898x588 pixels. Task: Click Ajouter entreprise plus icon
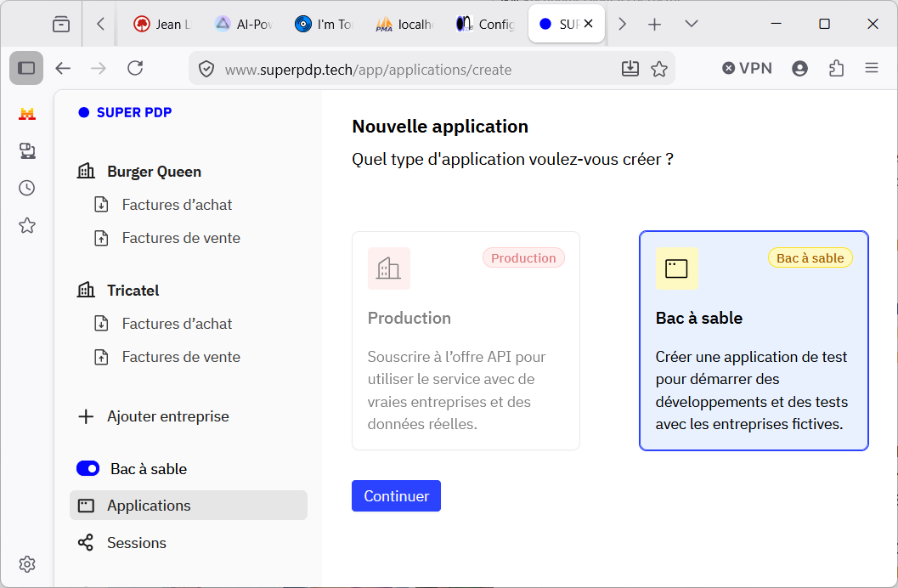(x=86, y=416)
